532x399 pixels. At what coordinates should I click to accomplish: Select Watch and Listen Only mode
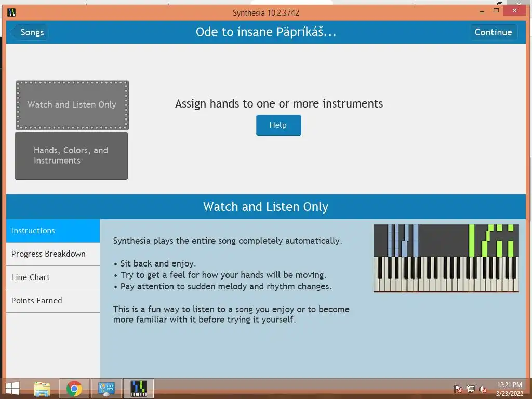72,105
